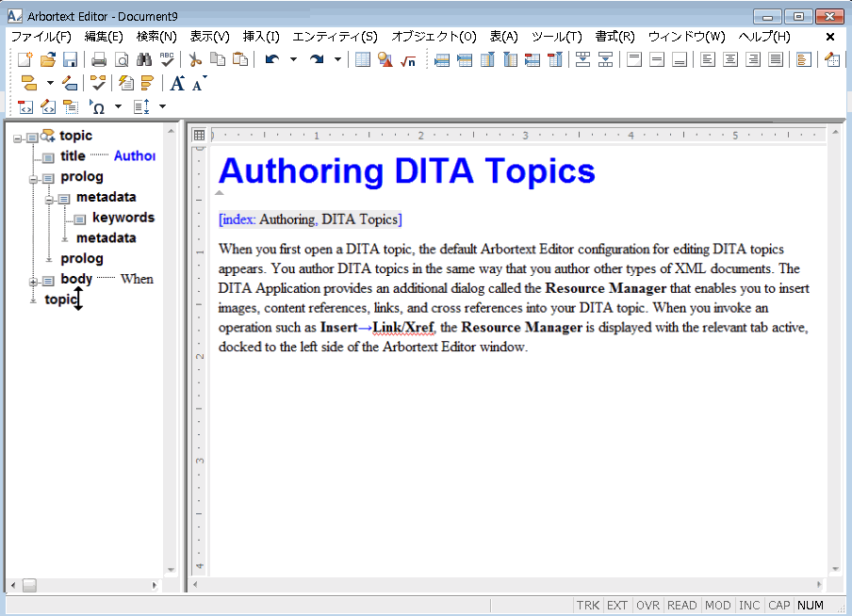Open the エンティティ(S) menu
Screen dimensions: 852x616
pyautogui.click(x=335, y=37)
